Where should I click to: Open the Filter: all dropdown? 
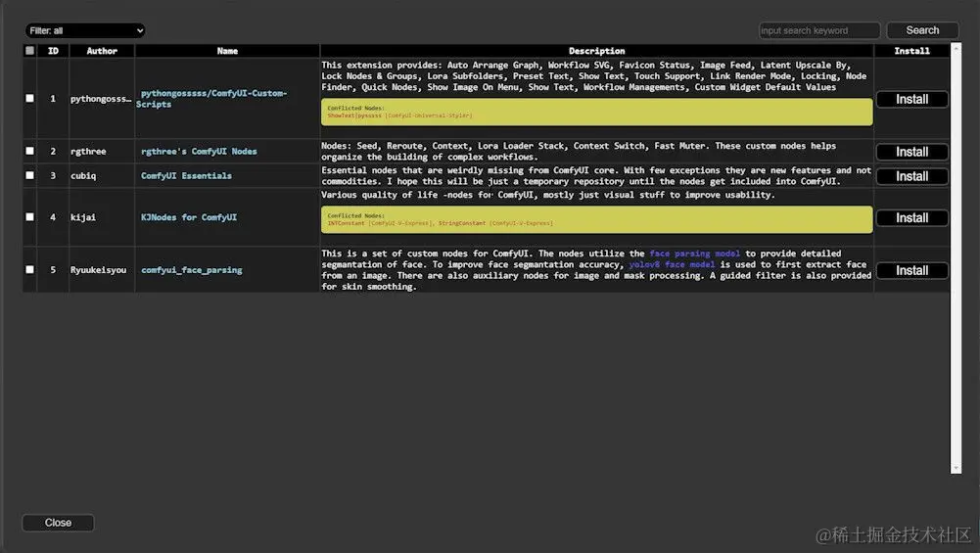85,30
